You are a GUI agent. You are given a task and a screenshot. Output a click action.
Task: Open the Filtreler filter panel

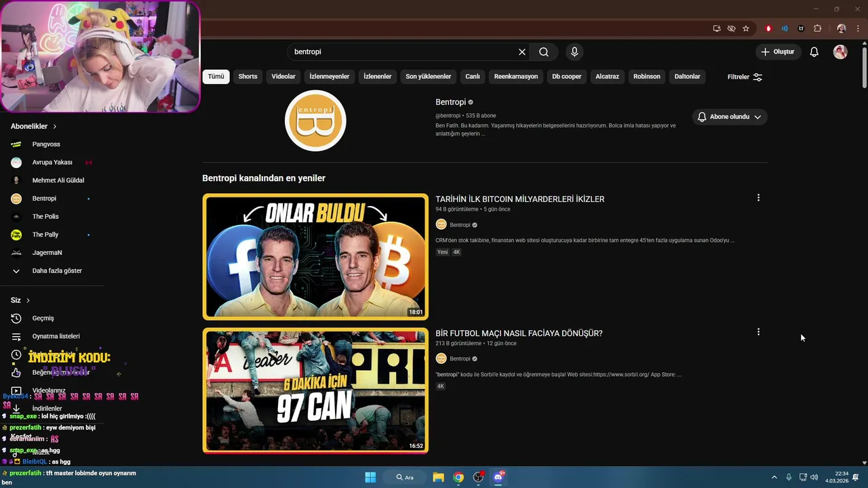pos(745,77)
